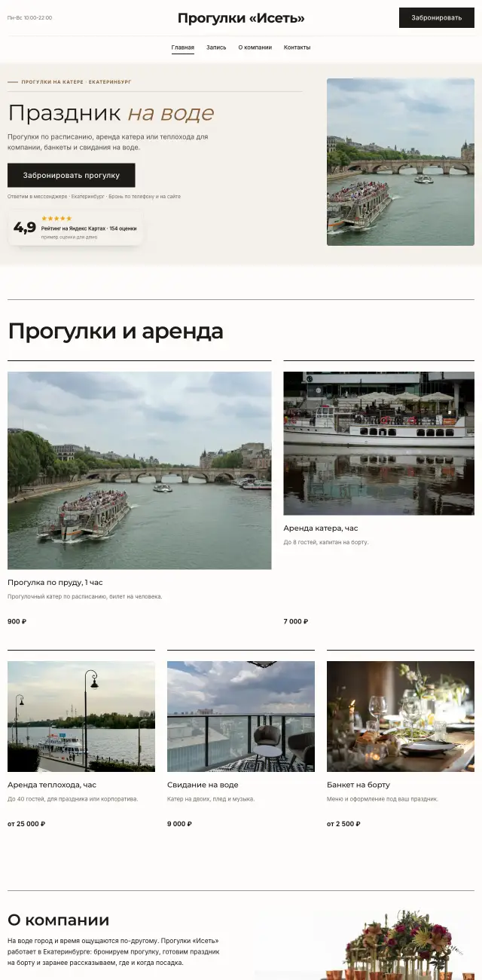Open the Прогулка по пруду large photo
Image resolution: width=482 pixels, height=980 pixels.
pyautogui.click(x=139, y=470)
